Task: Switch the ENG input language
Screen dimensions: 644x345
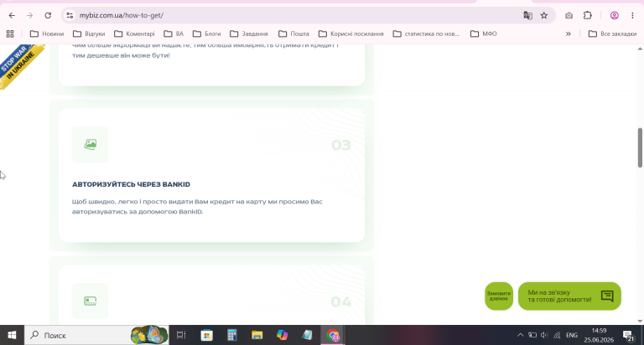Action: [572, 335]
